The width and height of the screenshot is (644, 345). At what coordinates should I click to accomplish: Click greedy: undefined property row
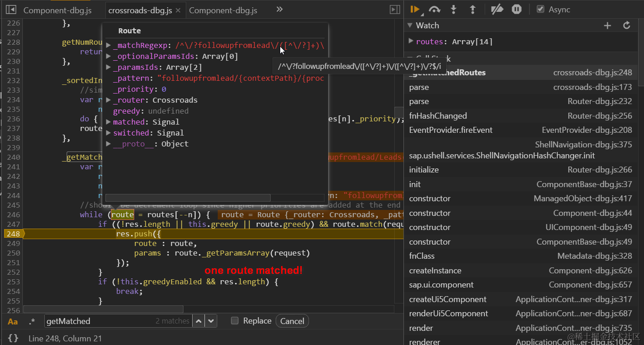tap(151, 111)
